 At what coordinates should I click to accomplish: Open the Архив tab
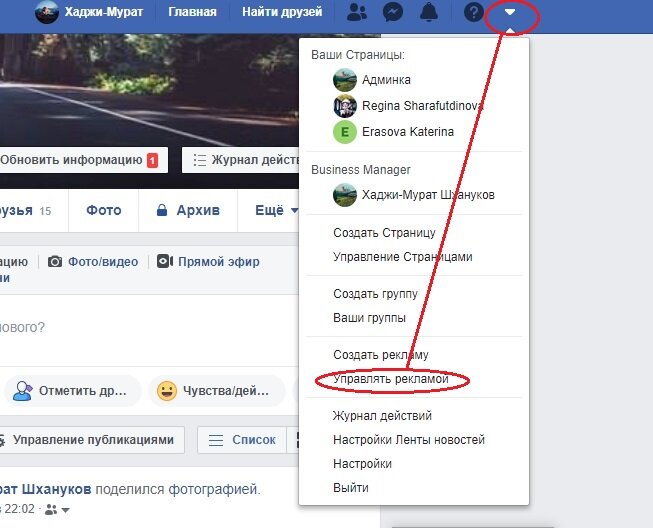[x=188, y=210]
